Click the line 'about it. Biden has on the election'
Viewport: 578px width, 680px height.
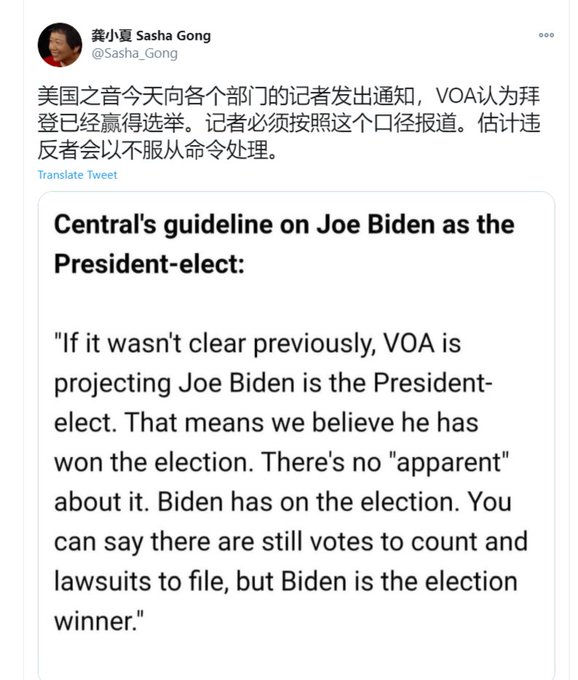click(283, 502)
